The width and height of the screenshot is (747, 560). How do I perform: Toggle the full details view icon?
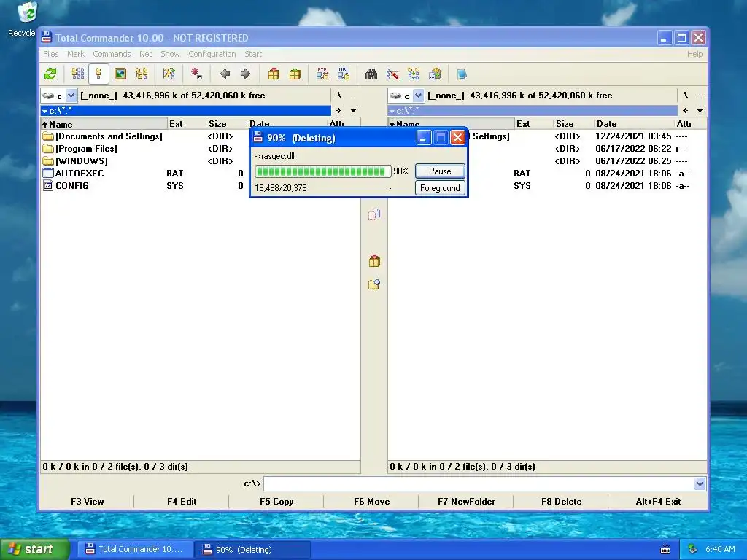pos(98,74)
